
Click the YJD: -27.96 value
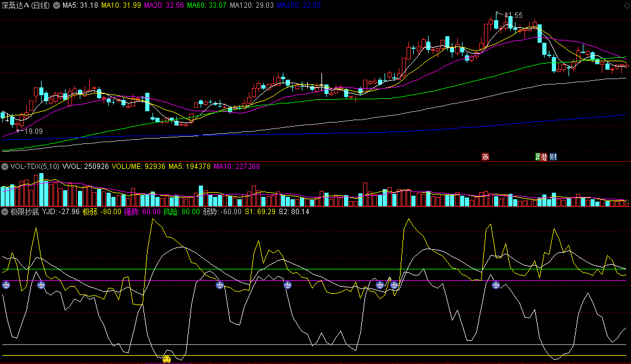click(61, 212)
